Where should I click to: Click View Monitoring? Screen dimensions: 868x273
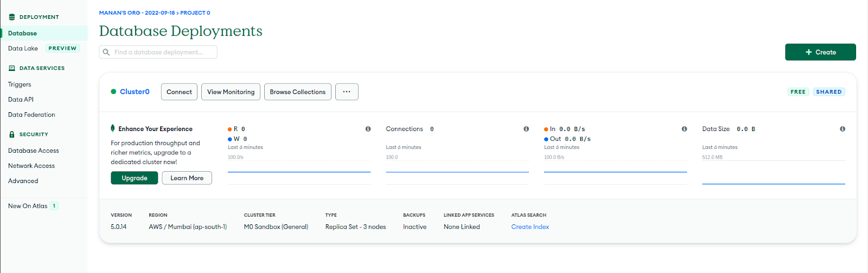pyautogui.click(x=231, y=92)
